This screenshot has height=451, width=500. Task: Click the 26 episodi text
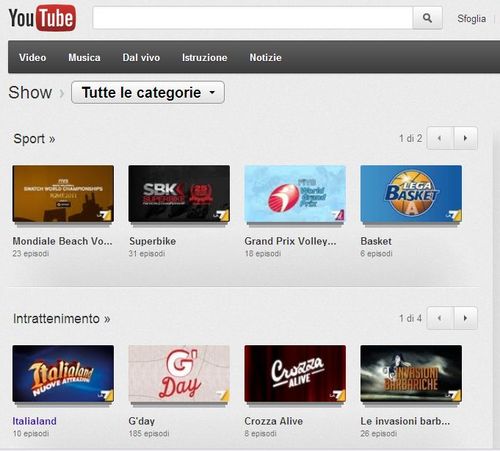(379, 434)
